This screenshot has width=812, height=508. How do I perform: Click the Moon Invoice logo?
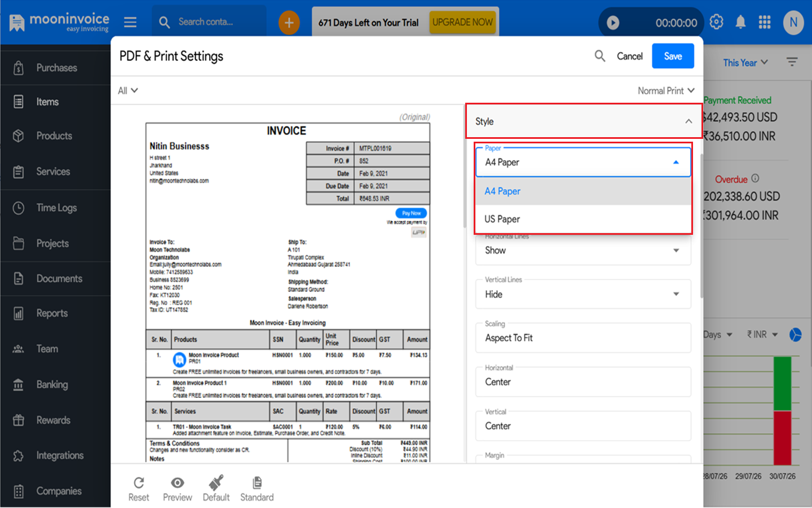coord(59,23)
